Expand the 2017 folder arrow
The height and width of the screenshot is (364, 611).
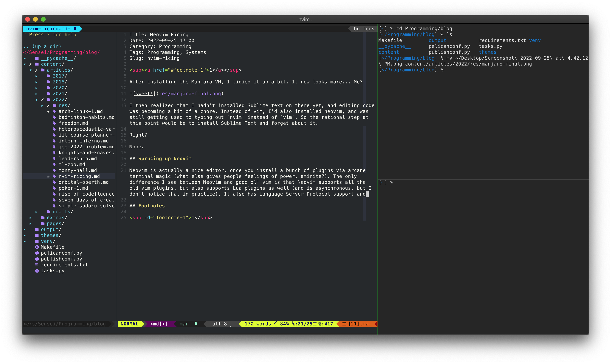tap(36, 76)
